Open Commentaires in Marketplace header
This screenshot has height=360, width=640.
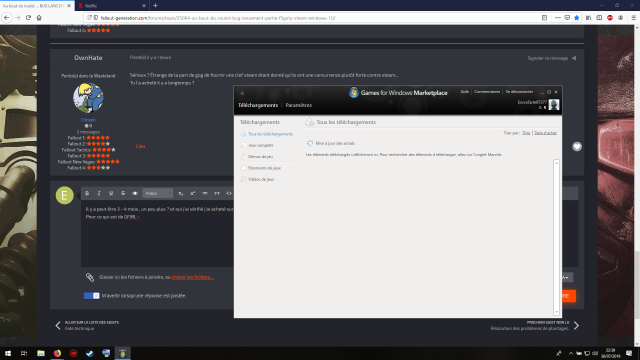point(487,92)
